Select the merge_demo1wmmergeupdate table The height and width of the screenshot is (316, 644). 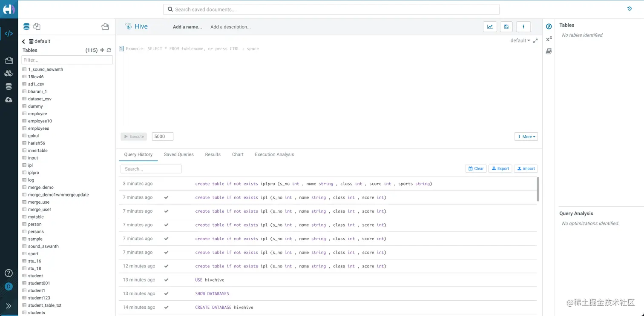pos(58,195)
